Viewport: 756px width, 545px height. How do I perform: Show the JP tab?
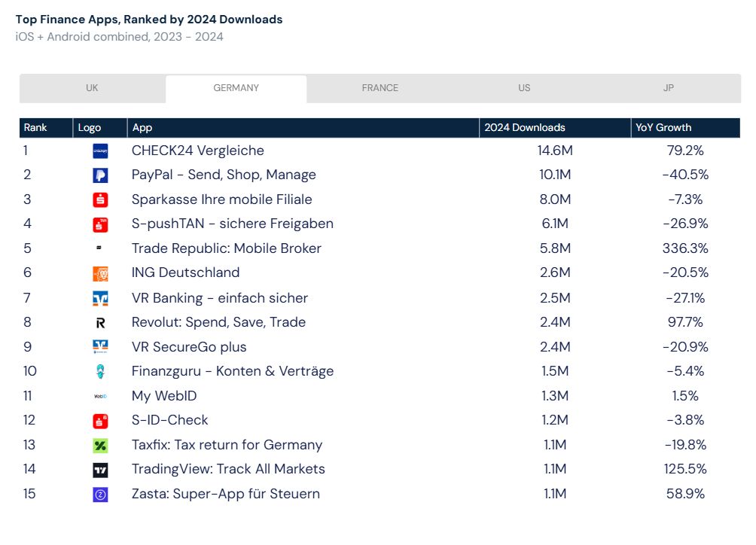coord(668,88)
